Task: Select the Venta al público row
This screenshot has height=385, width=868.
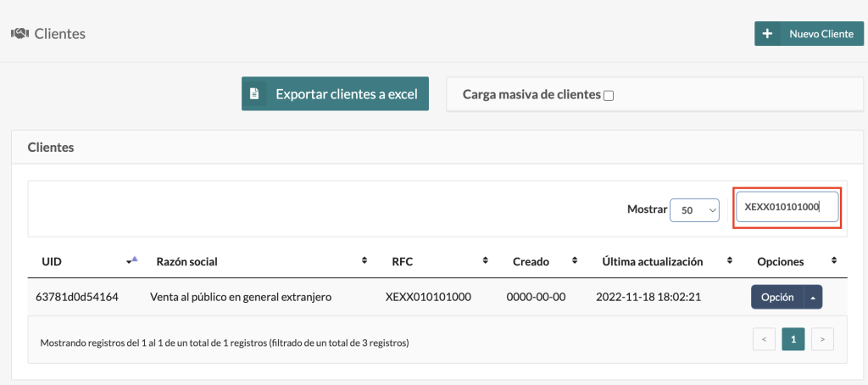Action: (x=240, y=297)
